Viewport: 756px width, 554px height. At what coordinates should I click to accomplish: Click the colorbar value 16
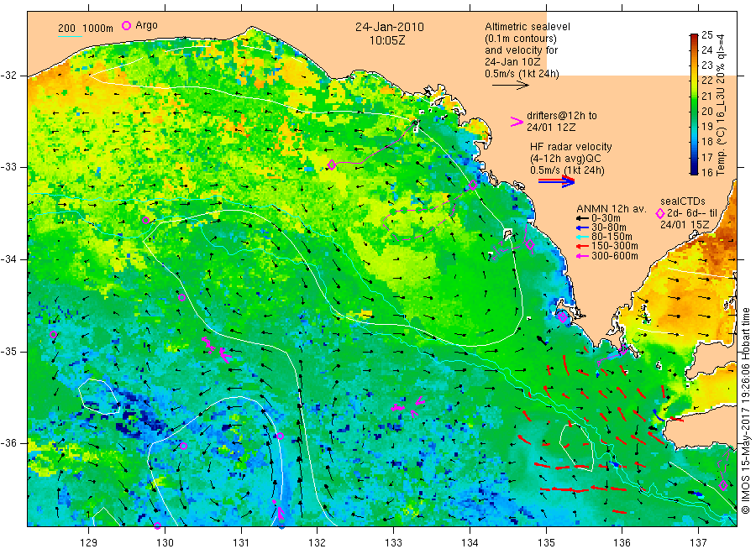tap(706, 172)
